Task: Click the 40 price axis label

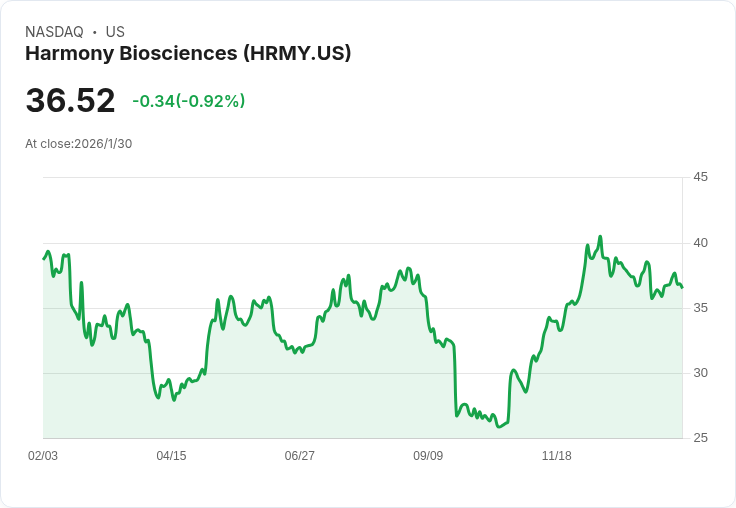Action: click(x=700, y=243)
